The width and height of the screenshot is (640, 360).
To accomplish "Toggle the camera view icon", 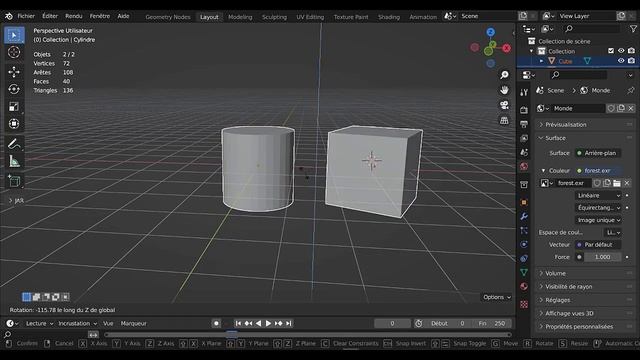I will click(504, 105).
